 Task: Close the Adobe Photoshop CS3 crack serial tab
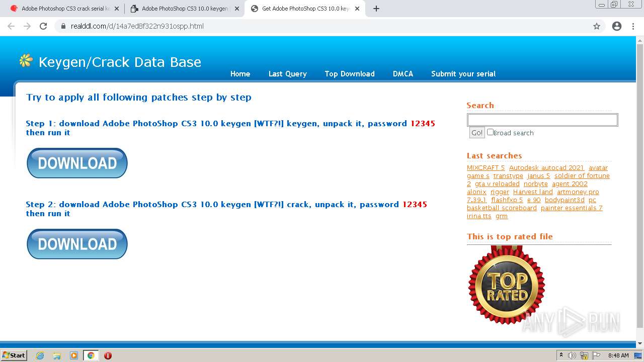[117, 9]
